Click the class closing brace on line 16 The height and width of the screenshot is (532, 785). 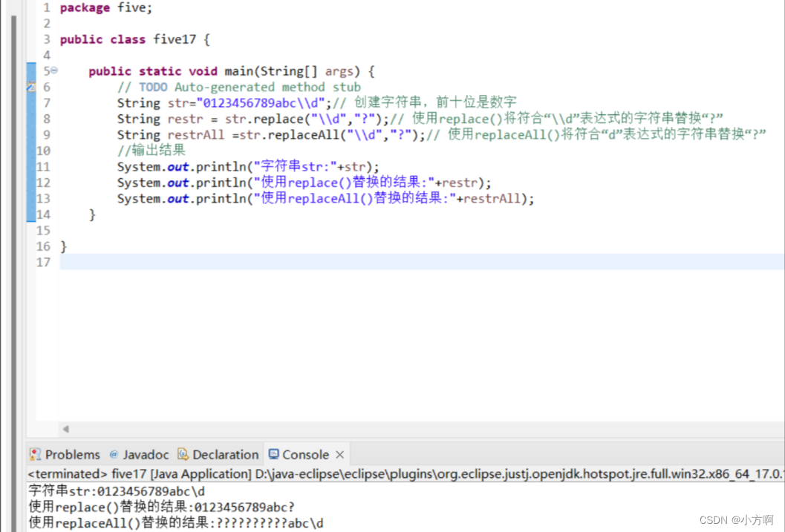click(64, 246)
